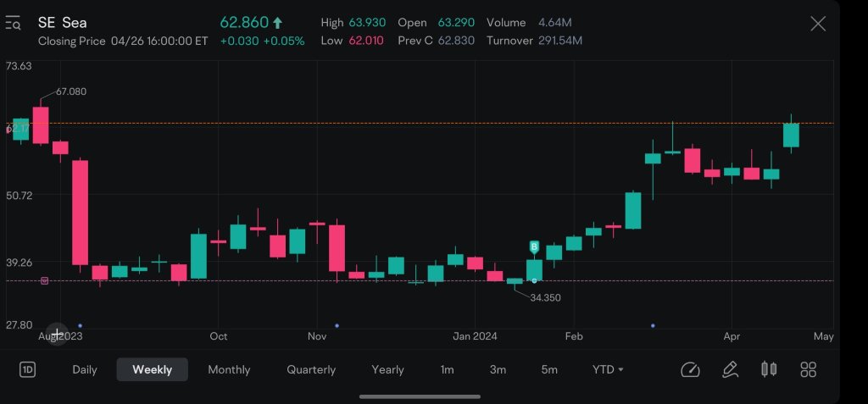Expand the YTD range dropdown
The width and height of the screenshot is (868, 404).
[608, 370]
